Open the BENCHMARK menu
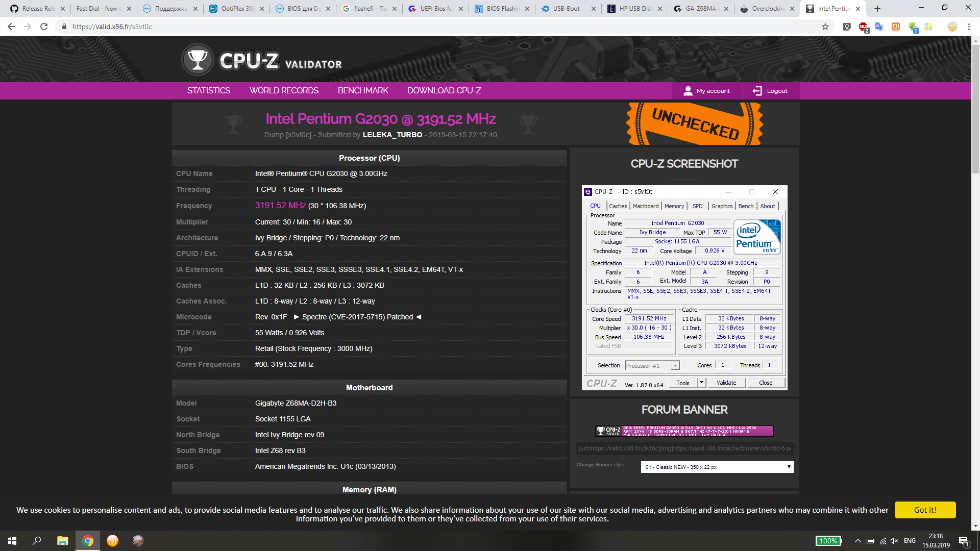Screen dimensions: 980x551 click(x=363, y=91)
